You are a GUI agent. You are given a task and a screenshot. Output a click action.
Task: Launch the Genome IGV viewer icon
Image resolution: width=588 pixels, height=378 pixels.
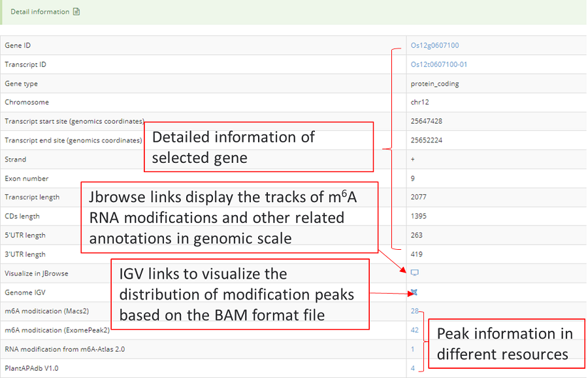[414, 292]
